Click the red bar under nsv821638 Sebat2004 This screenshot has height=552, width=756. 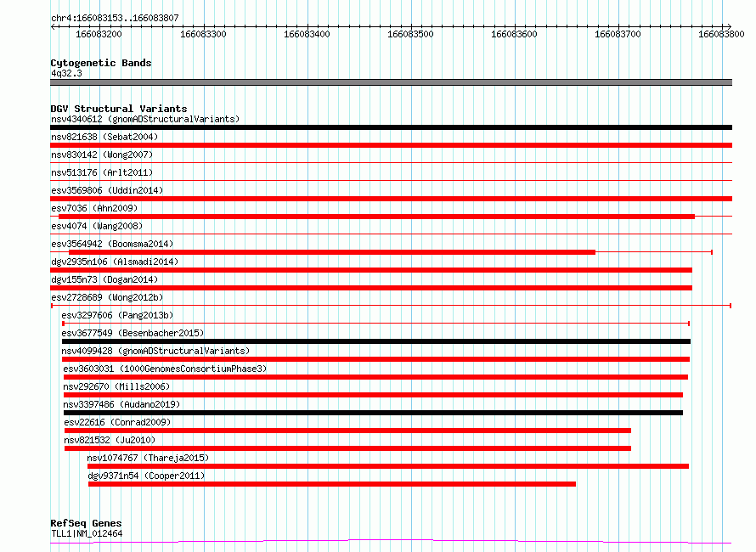(x=391, y=145)
